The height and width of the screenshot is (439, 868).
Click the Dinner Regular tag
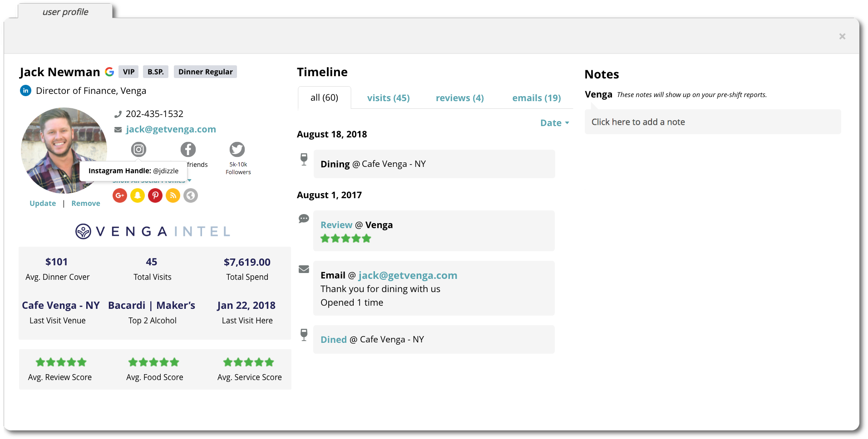pyautogui.click(x=205, y=72)
